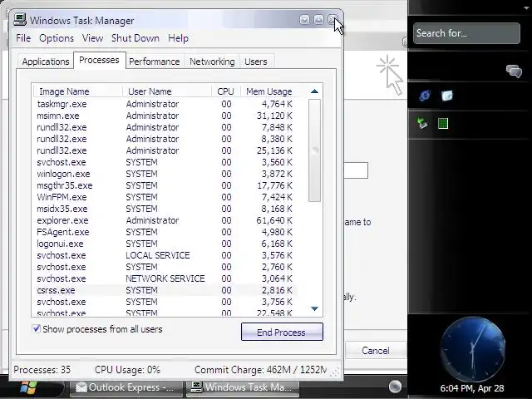Open the View menu

pyautogui.click(x=92, y=38)
